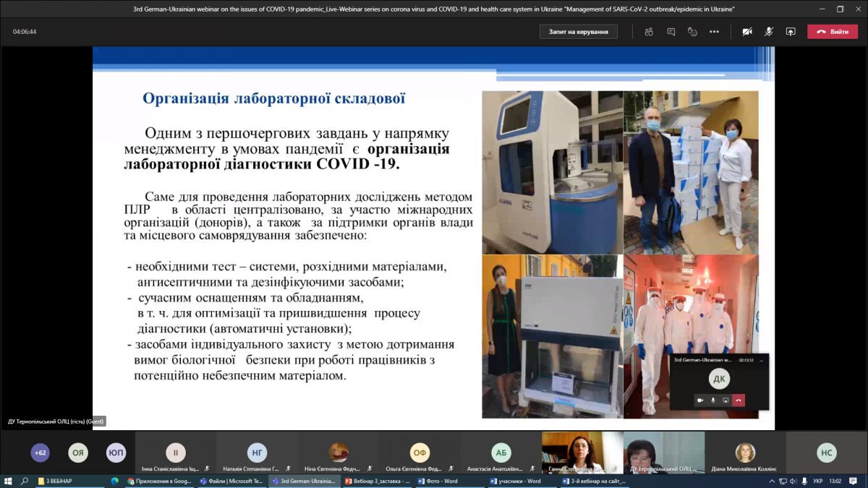
Task: Open the share screen tray
Action: tap(791, 32)
